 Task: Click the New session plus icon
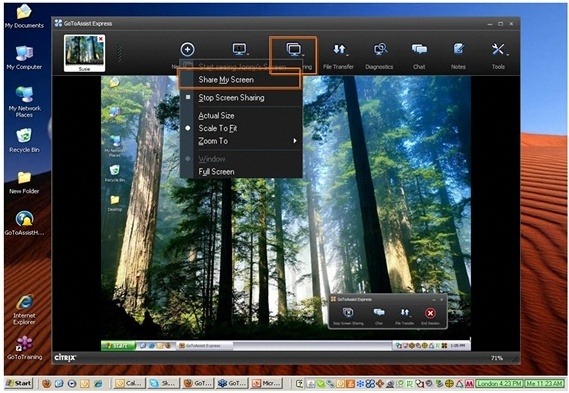187,49
